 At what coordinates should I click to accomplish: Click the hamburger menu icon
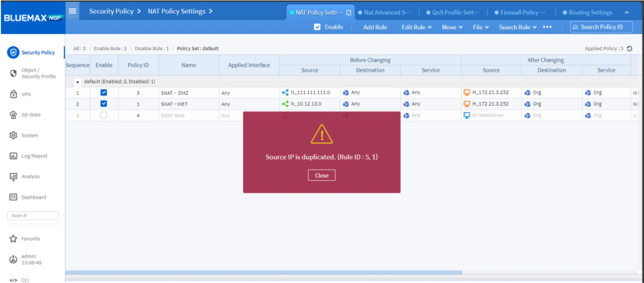72,11
